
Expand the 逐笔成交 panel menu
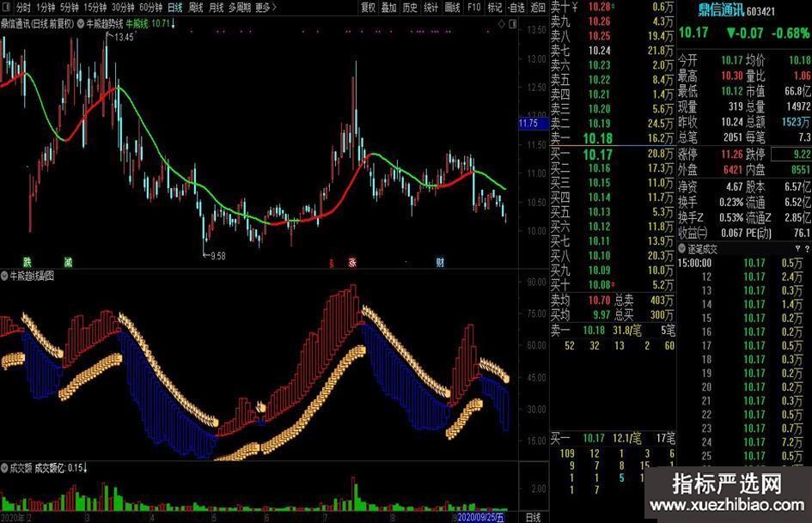[x=682, y=249]
